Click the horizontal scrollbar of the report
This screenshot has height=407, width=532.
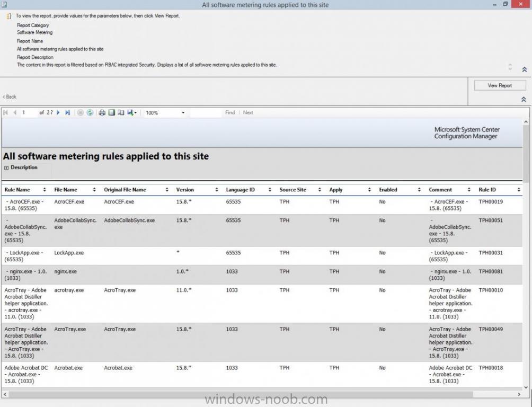click(x=241, y=394)
